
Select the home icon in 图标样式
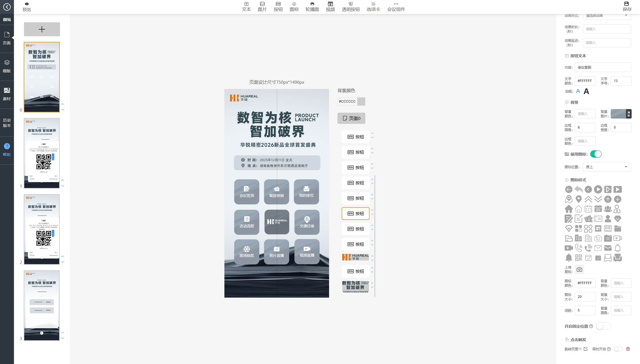pos(569,209)
